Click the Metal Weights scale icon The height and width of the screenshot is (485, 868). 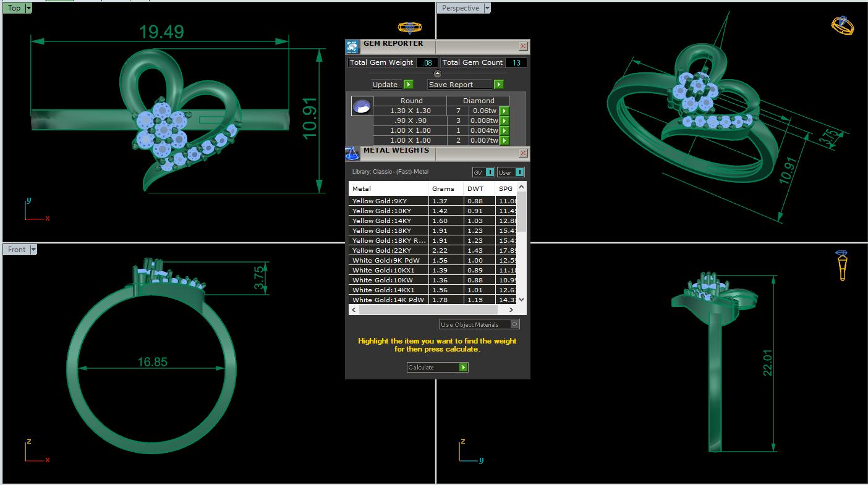coord(352,154)
